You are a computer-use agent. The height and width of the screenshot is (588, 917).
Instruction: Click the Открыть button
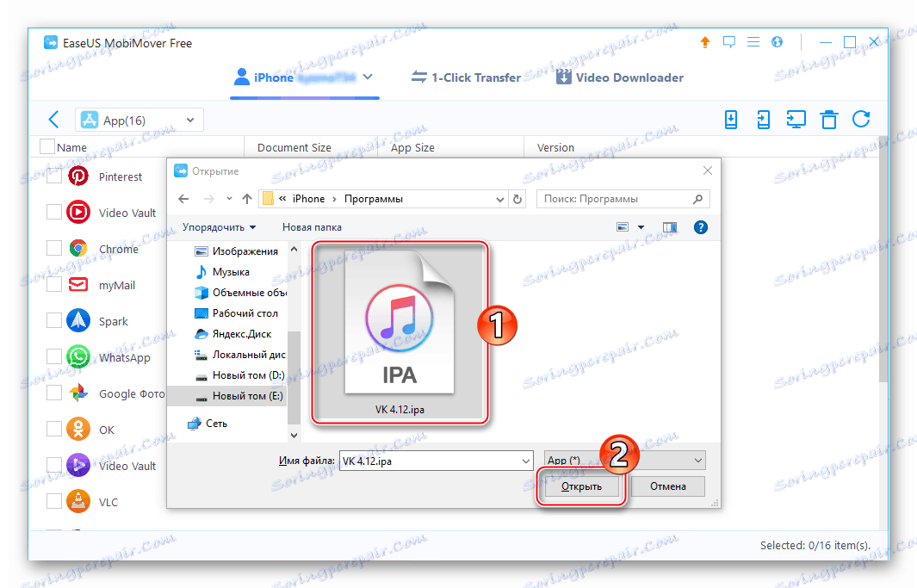[581, 486]
